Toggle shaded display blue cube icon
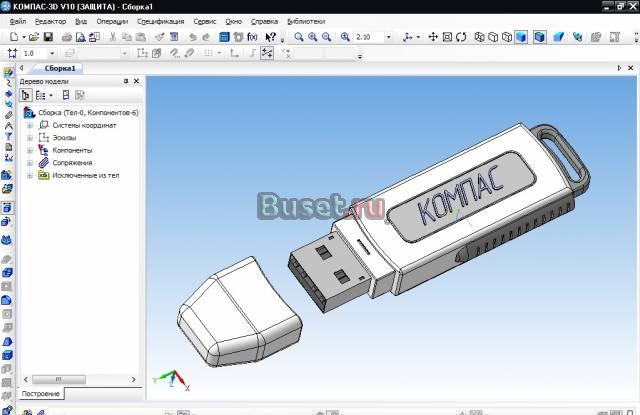640x415 pixels. [521, 37]
